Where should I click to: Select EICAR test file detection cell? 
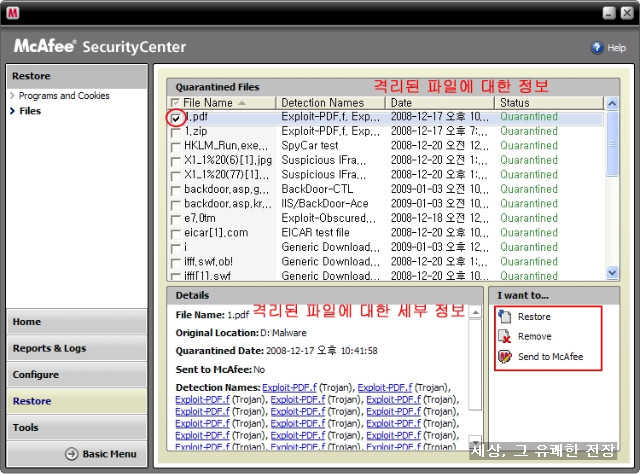315,232
